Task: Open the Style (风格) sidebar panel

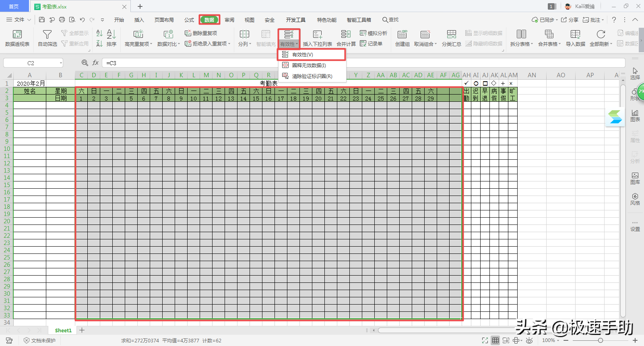Action: point(635,199)
